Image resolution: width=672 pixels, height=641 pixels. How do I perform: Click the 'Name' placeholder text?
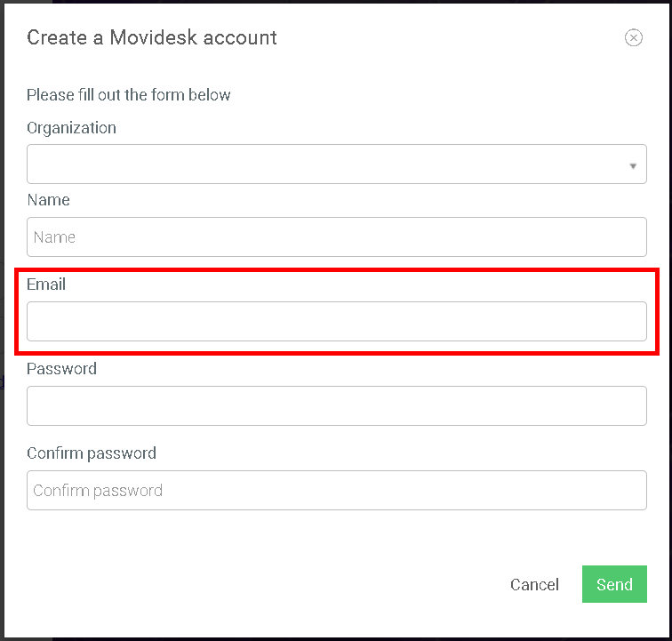[54, 237]
